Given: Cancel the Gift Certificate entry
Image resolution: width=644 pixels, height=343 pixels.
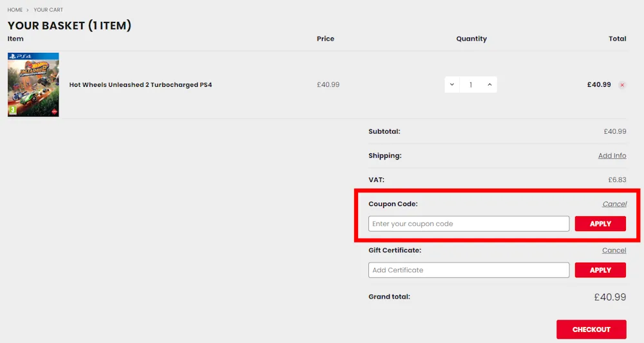Looking at the screenshot, I should point(614,250).
